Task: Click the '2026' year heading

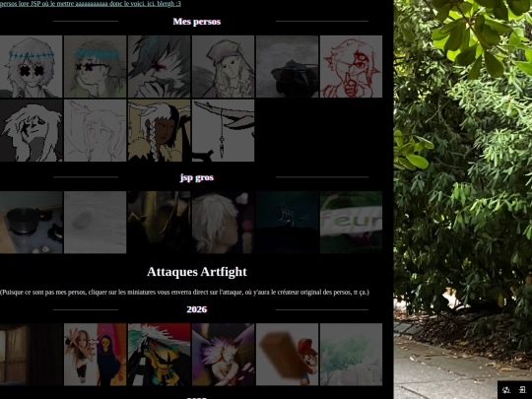Action: point(197,309)
